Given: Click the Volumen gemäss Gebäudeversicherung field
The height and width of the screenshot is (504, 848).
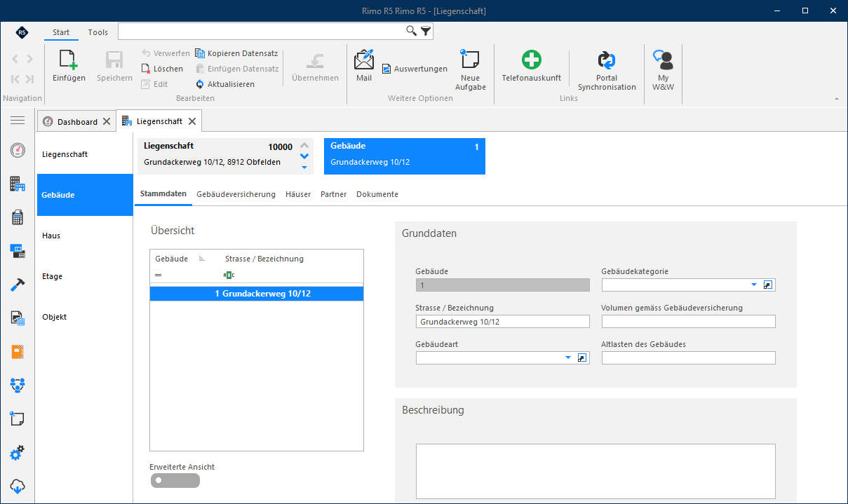Looking at the screenshot, I should tap(689, 321).
